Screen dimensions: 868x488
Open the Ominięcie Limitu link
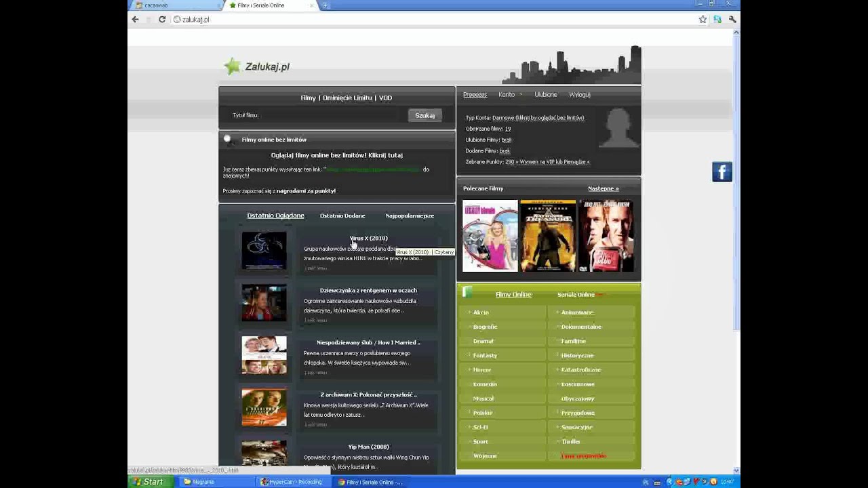tap(347, 98)
